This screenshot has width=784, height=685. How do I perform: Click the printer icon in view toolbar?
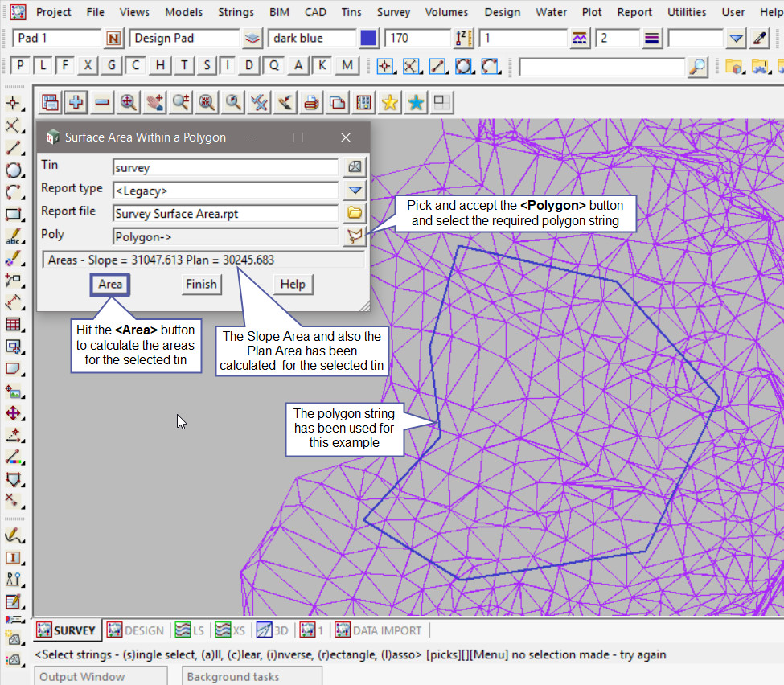311,102
